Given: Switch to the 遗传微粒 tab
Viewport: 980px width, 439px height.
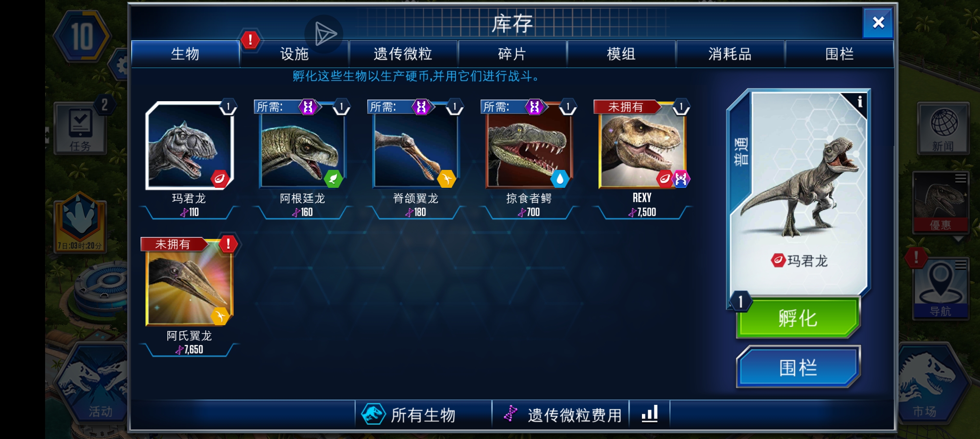Looking at the screenshot, I should click(403, 54).
